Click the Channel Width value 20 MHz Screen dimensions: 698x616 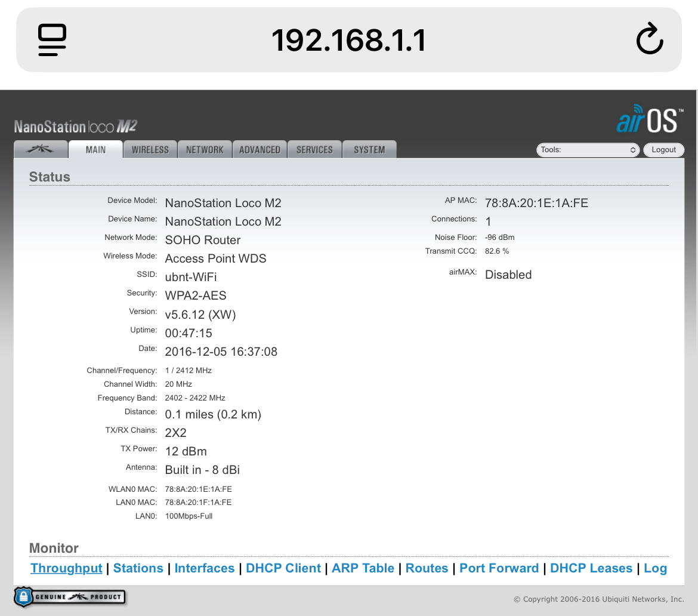[x=178, y=384]
